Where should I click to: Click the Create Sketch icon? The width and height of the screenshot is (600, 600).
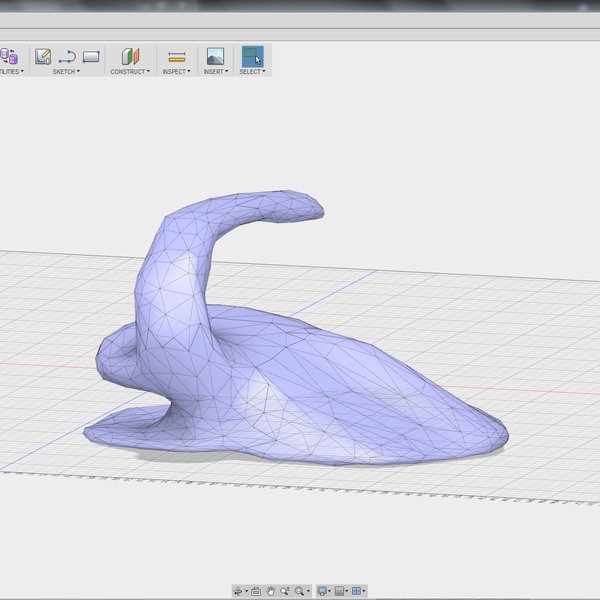click(43, 57)
